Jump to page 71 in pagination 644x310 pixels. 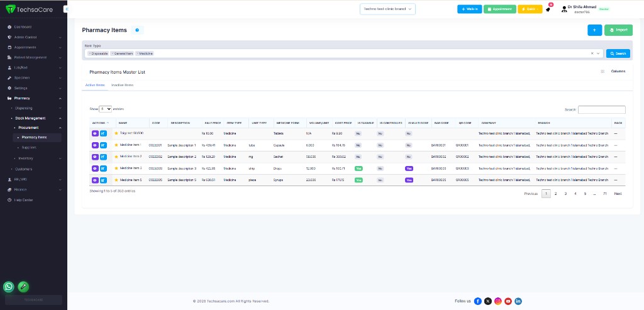point(604,194)
